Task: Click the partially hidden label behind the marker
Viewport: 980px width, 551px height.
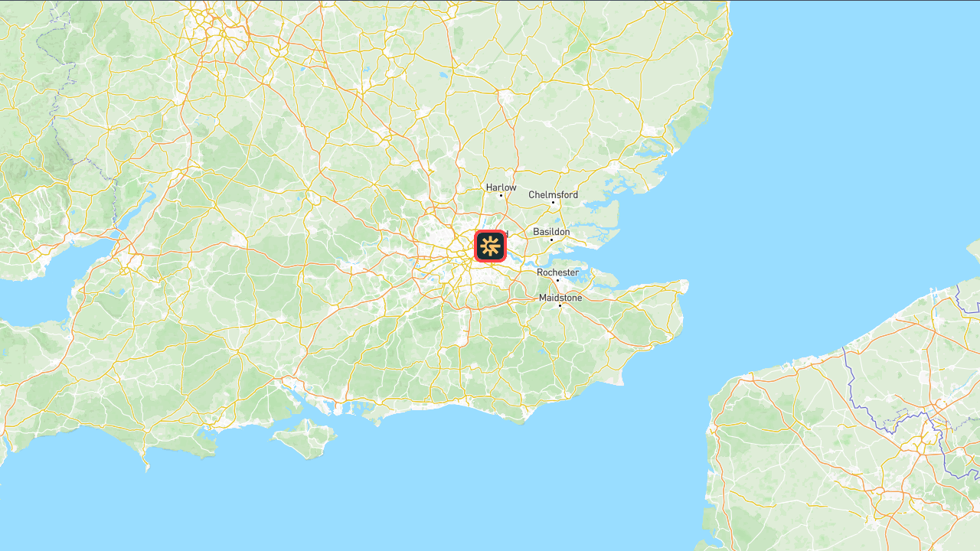Action: point(504,233)
